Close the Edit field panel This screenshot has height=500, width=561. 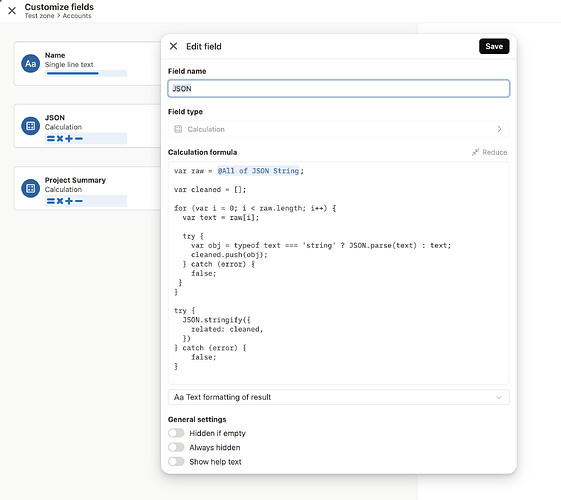click(174, 46)
